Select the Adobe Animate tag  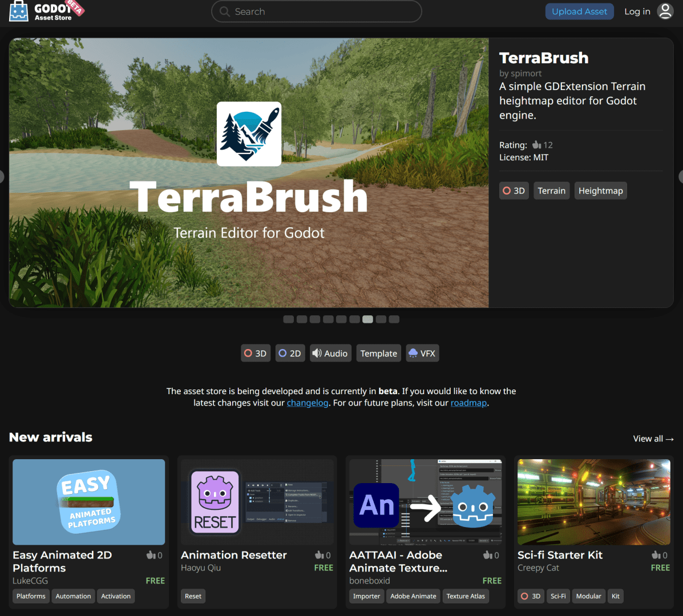tap(413, 596)
